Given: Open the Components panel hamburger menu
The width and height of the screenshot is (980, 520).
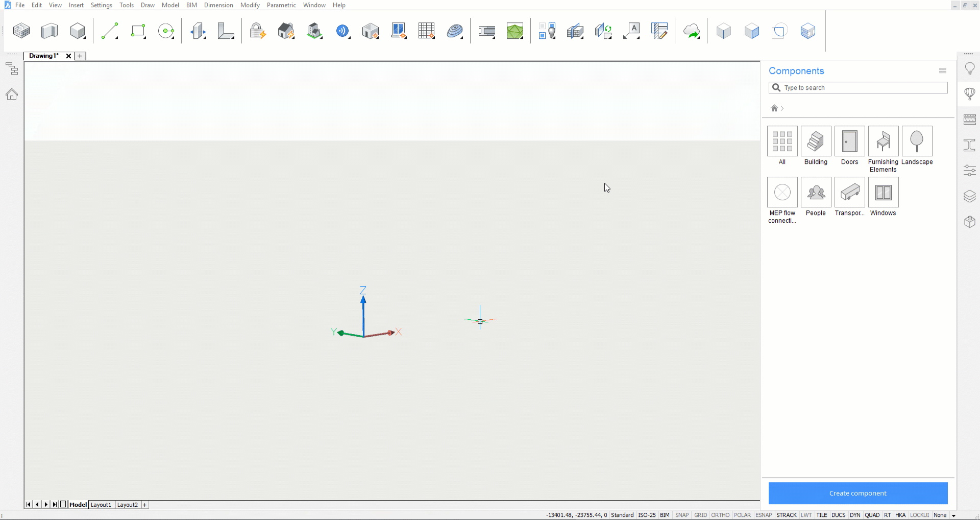Looking at the screenshot, I should [x=943, y=71].
